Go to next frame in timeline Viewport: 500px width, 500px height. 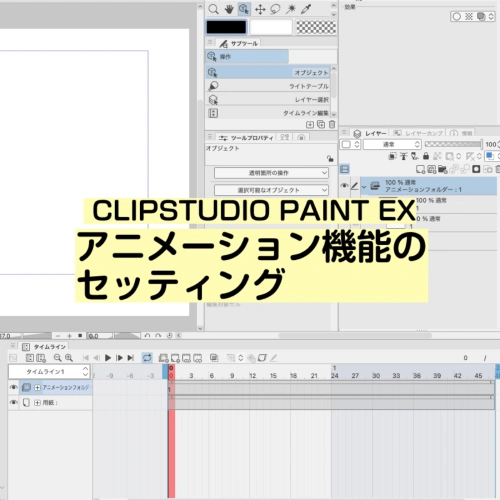119,358
